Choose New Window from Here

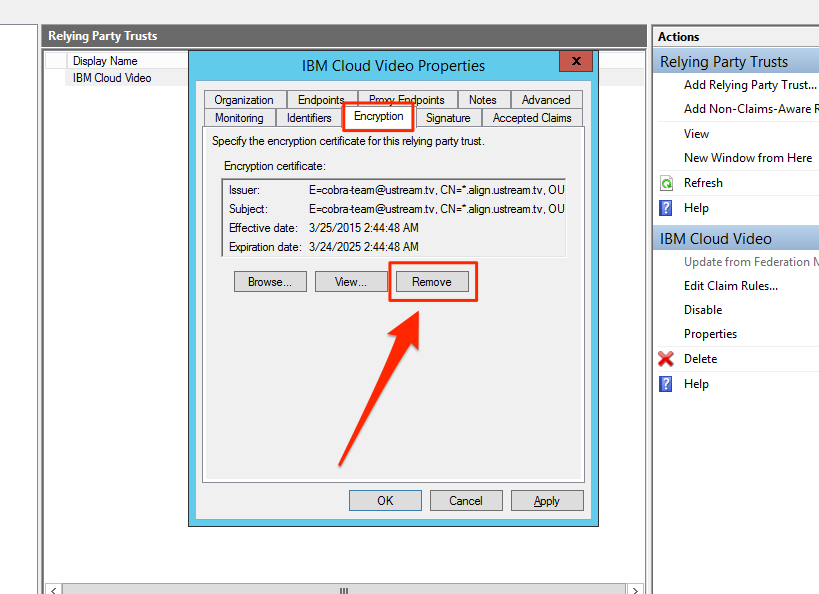pos(748,158)
